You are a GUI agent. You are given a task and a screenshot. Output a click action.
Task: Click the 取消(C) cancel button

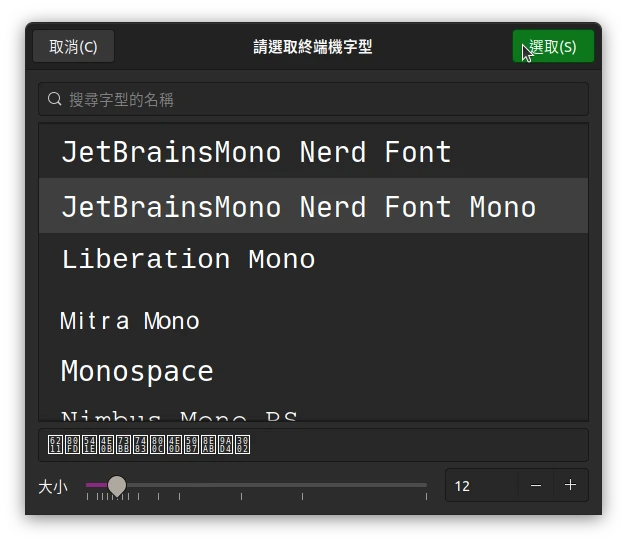pos(73,47)
